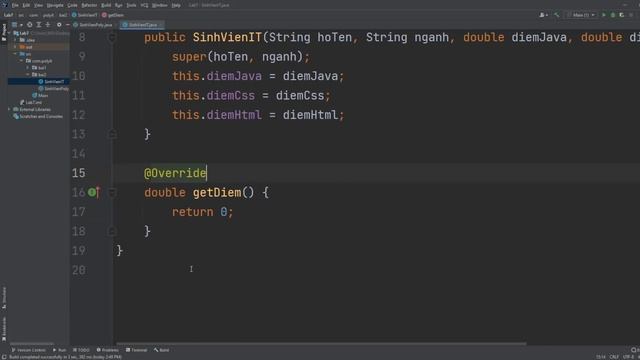Open the Main run configuration dropdown
Viewport: 640px width, 360px height.
(x=581, y=15)
